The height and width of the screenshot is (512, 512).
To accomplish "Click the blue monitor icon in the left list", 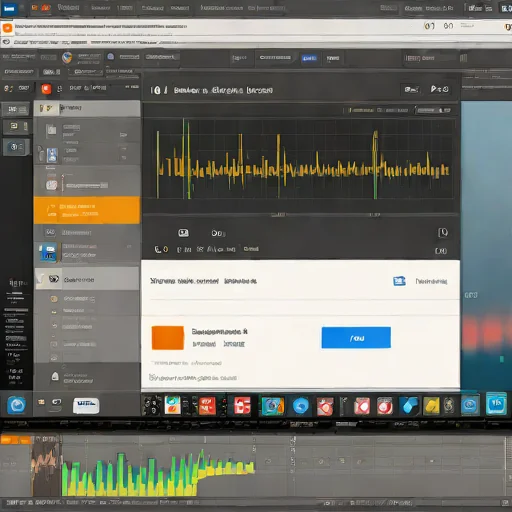I will tap(49, 252).
